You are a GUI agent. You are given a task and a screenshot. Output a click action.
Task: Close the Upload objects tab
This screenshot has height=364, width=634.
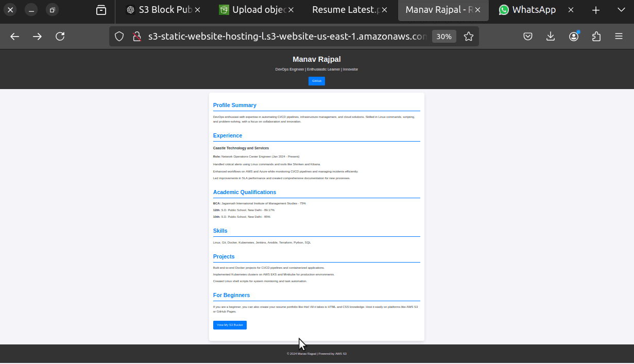click(x=291, y=10)
